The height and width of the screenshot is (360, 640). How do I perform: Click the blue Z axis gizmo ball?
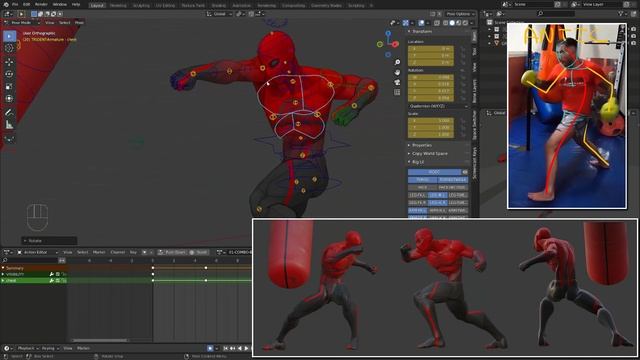388,33
